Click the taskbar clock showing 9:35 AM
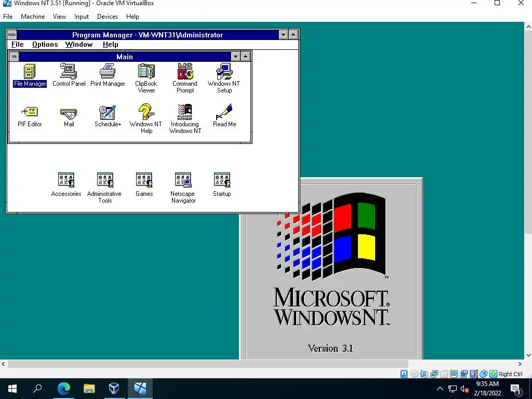Viewport: 532px width, 399px height. pyautogui.click(x=487, y=389)
